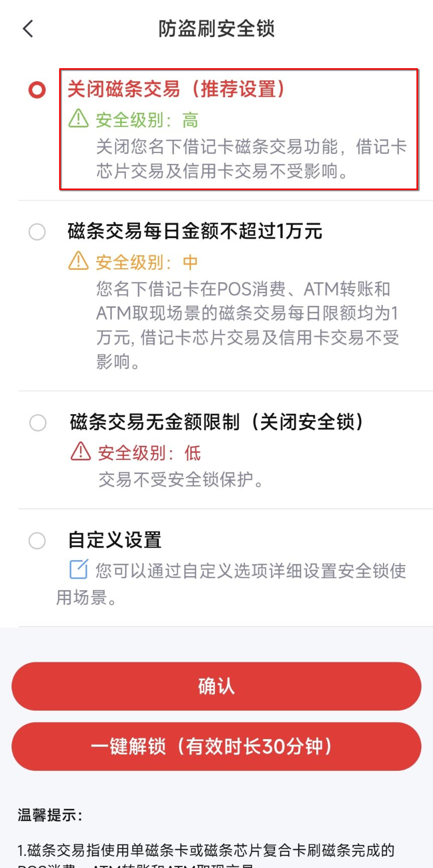Click the 磁条交易无金额限制（关闭安全锁）title

(216, 422)
